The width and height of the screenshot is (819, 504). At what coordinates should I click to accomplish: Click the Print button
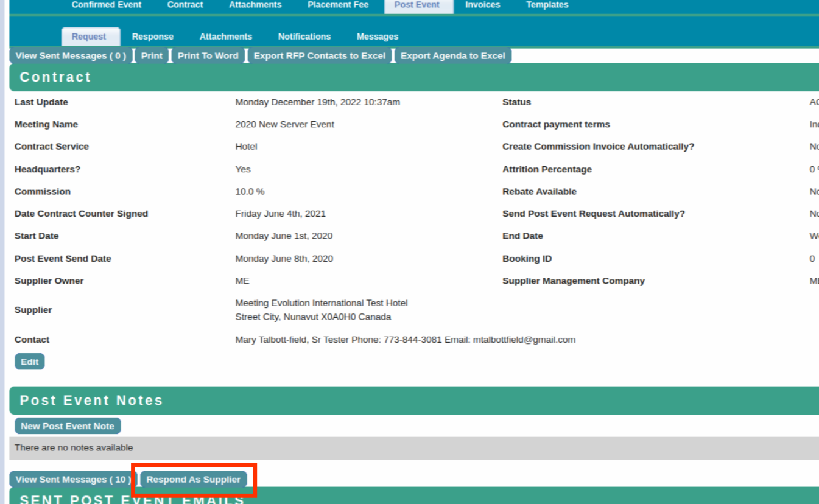151,55
